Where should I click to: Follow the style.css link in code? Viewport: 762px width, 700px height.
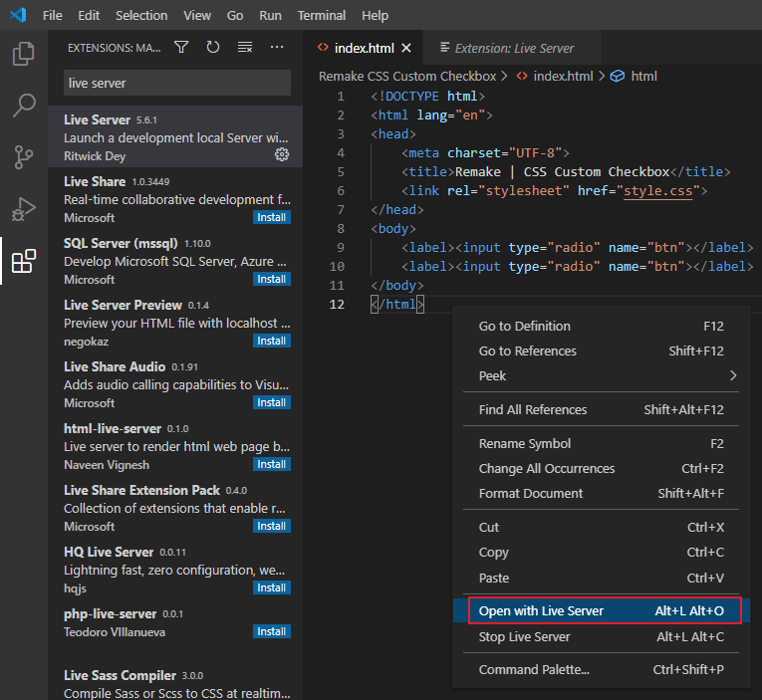[658, 190]
